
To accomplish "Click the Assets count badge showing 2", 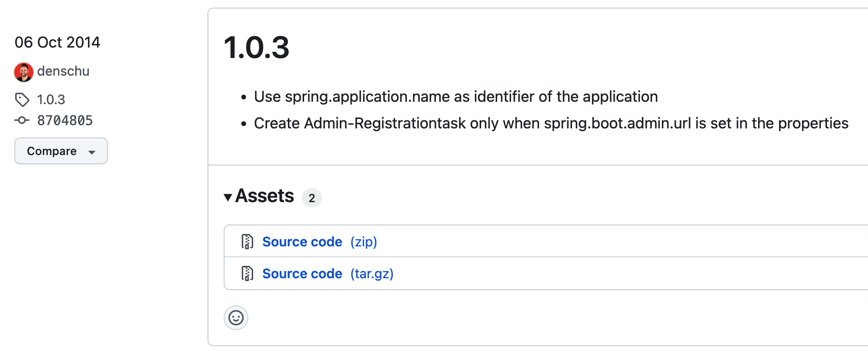I will 312,198.
